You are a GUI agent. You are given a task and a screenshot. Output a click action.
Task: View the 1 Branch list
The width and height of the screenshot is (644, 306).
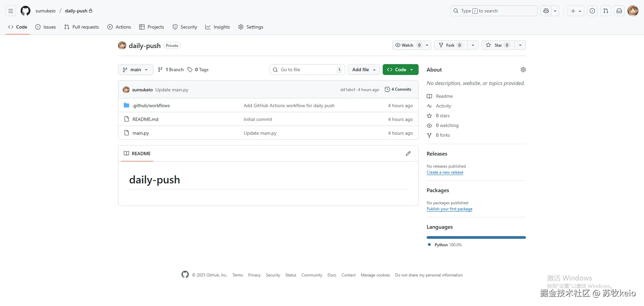pos(171,70)
